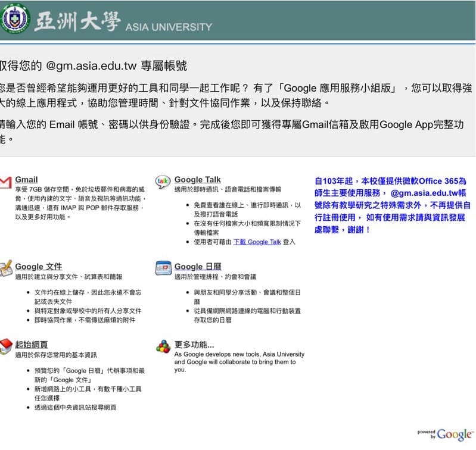Click the 文件均在線上儲存 bullet item
476x450 pixels.
(88, 297)
